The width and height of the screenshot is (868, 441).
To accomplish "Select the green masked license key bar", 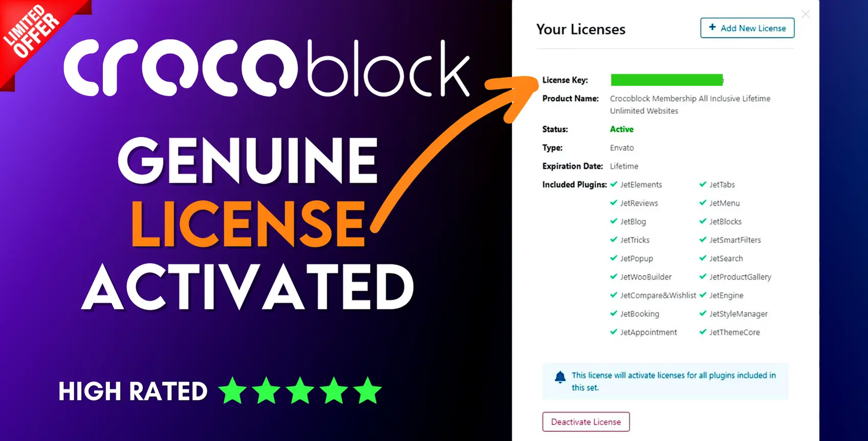I will click(667, 80).
